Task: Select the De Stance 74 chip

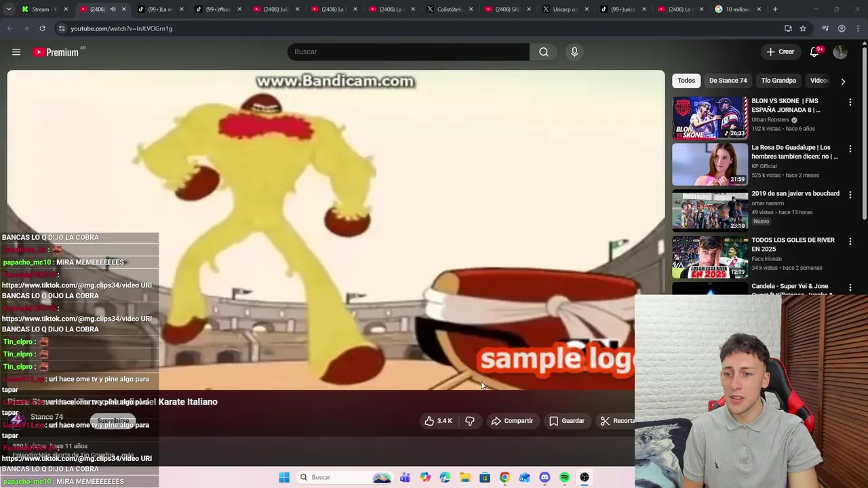Action: pyautogui.click(x=728, y=81)
